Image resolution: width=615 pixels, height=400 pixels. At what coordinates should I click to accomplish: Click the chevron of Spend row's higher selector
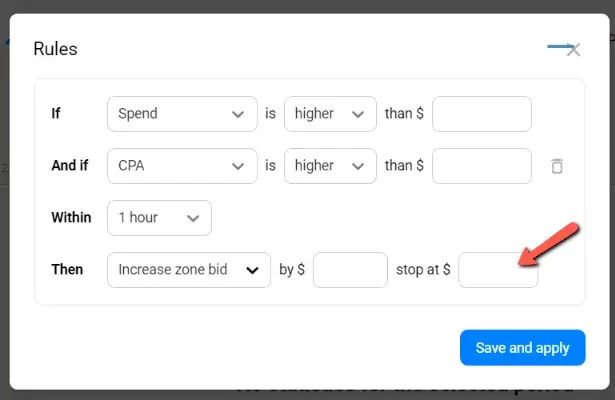tap(358, 115)
